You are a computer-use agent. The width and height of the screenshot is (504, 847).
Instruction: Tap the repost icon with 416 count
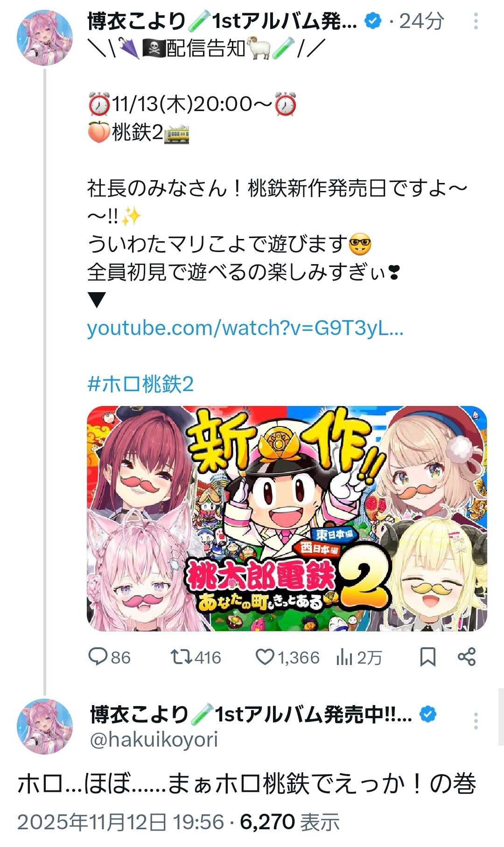coord(181,657)
